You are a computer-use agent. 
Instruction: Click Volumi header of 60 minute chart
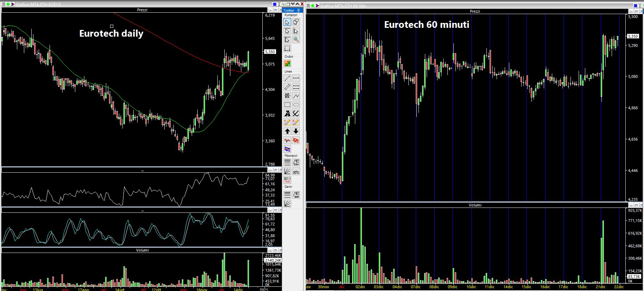pos(475,205)
